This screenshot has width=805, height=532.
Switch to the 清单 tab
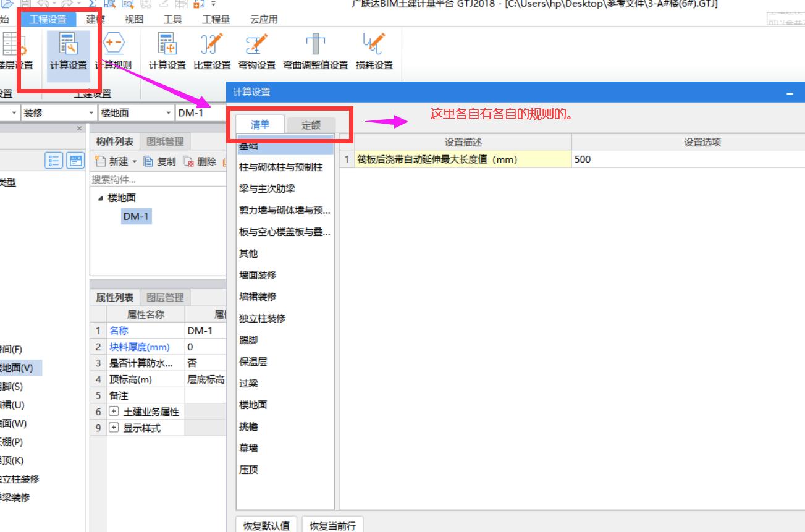coord(260,124)
